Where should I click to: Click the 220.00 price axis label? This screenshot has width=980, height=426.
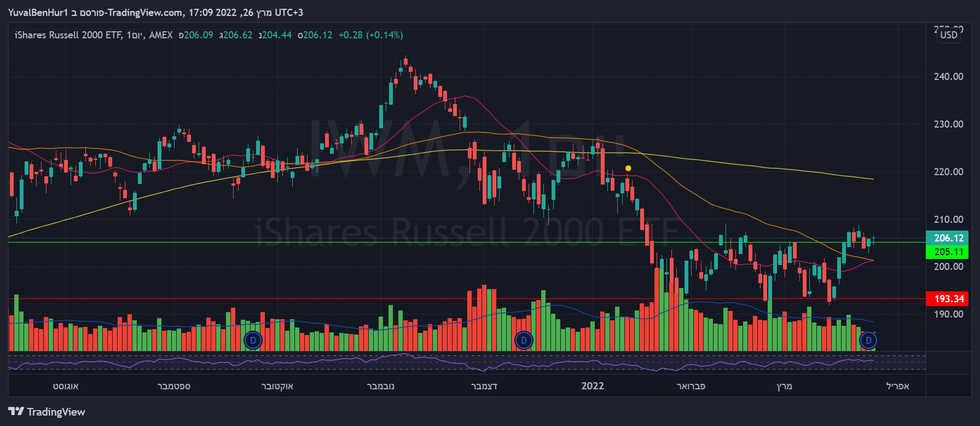tap(949, 172)
